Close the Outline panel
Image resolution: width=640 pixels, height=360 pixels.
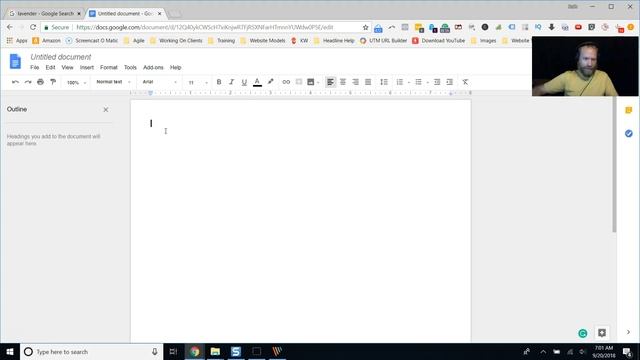point(106,109)
